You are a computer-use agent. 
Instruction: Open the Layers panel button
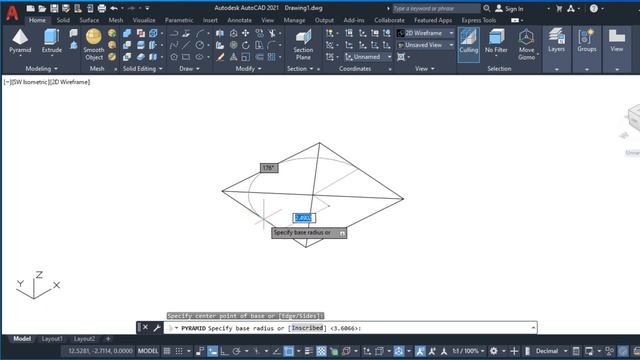tap(557, 41)
